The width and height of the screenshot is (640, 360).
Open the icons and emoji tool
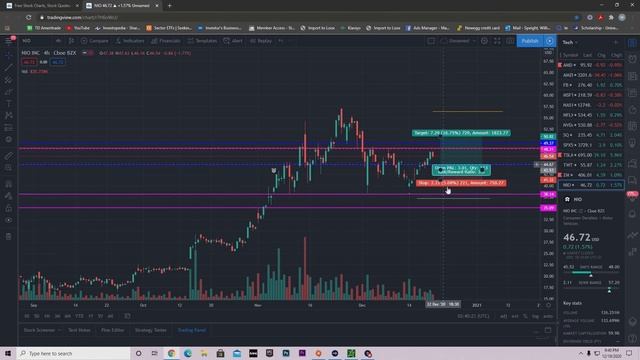tap(8, 140)
